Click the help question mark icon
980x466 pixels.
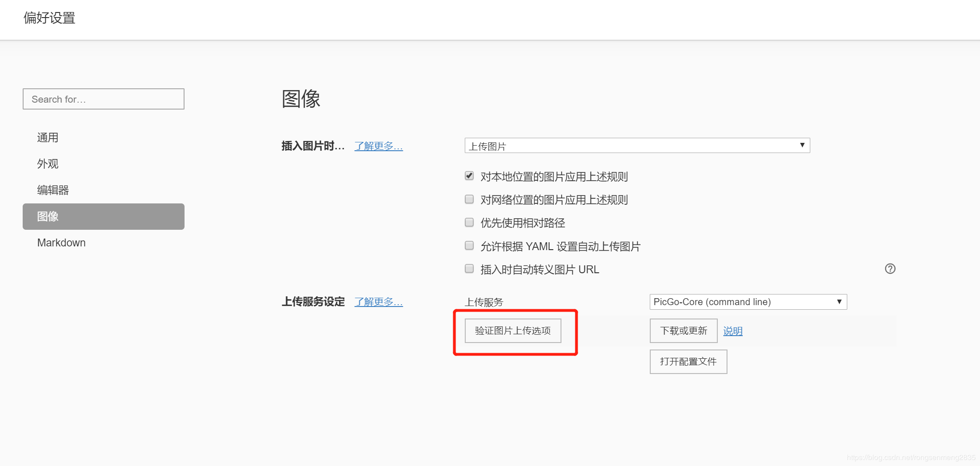coord(889,269)
